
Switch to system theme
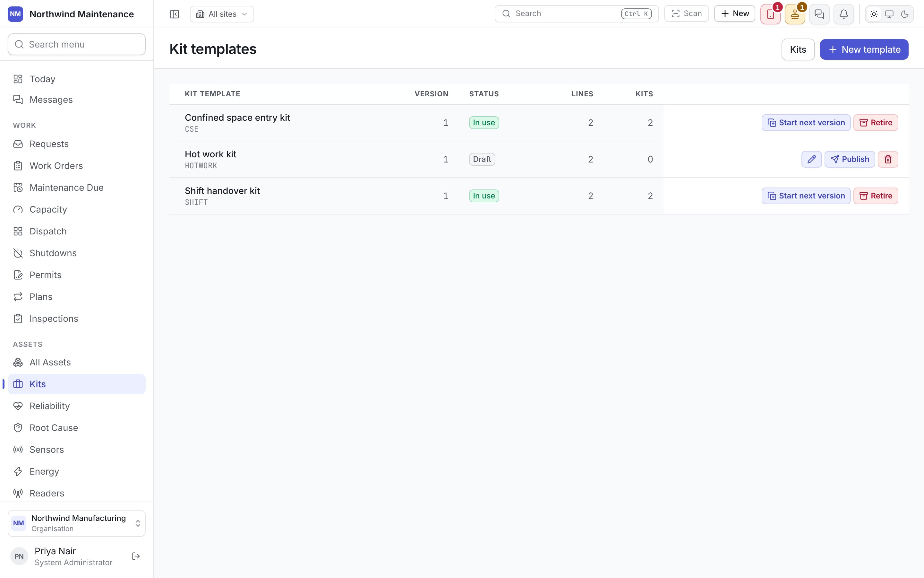(x=889, y=14)
